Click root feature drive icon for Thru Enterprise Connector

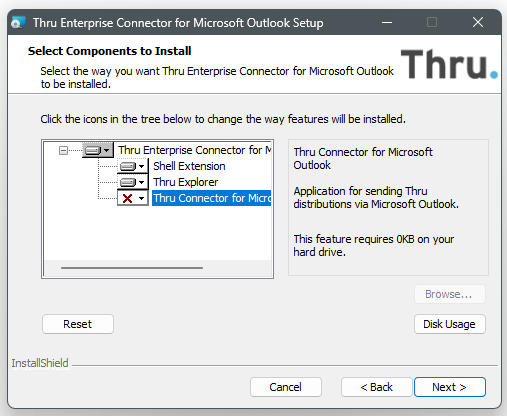[x=93, y=150]
